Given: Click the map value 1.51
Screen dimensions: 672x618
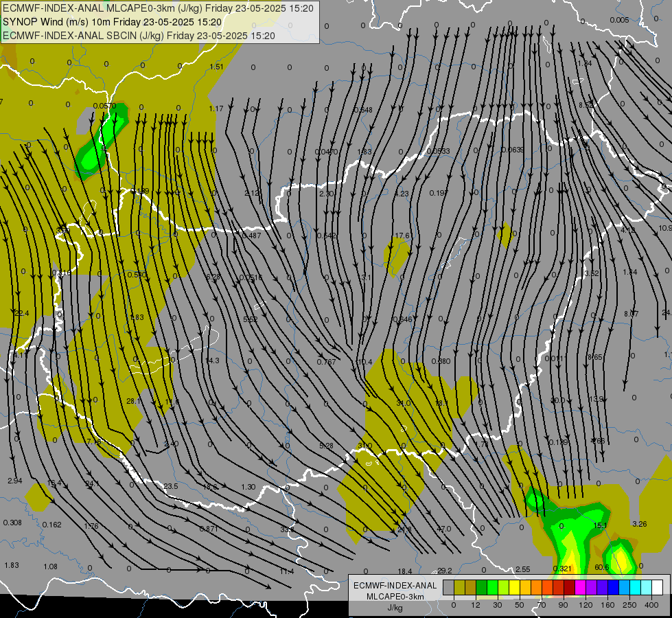Looking at the screenshot, I should (x=216, y=67).
